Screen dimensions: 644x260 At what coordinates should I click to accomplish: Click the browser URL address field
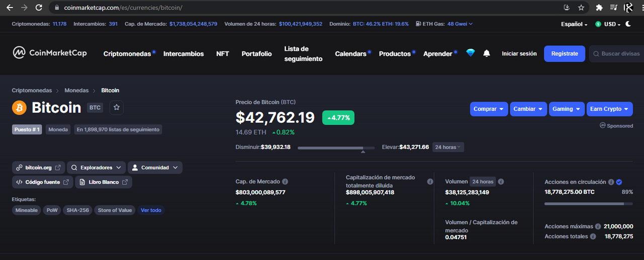coord(307,8)
